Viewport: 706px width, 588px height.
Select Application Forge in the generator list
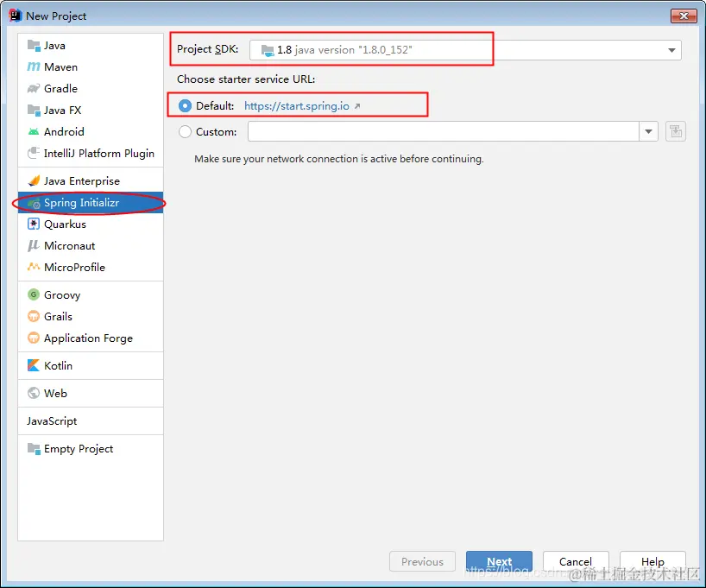tap(91, 338)
